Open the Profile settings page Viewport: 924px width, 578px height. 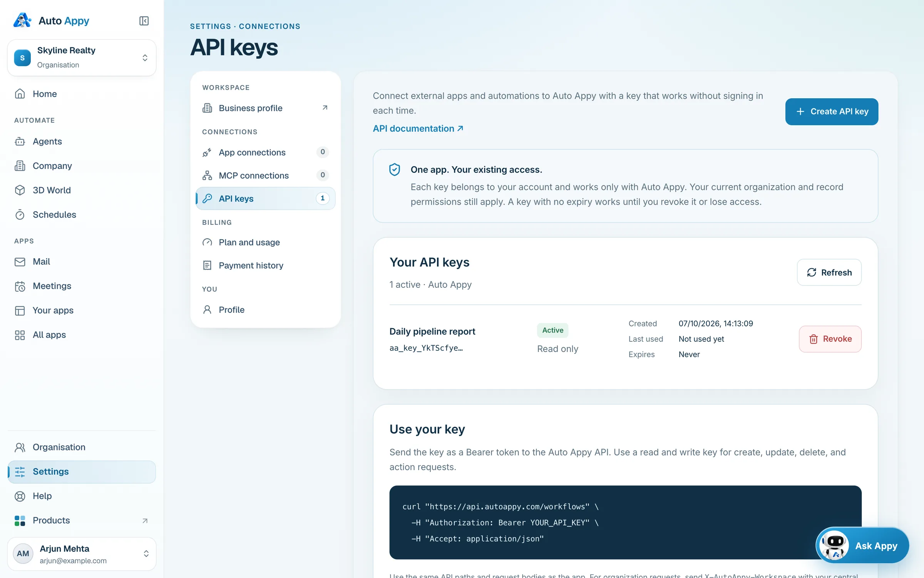coord(265,310)
